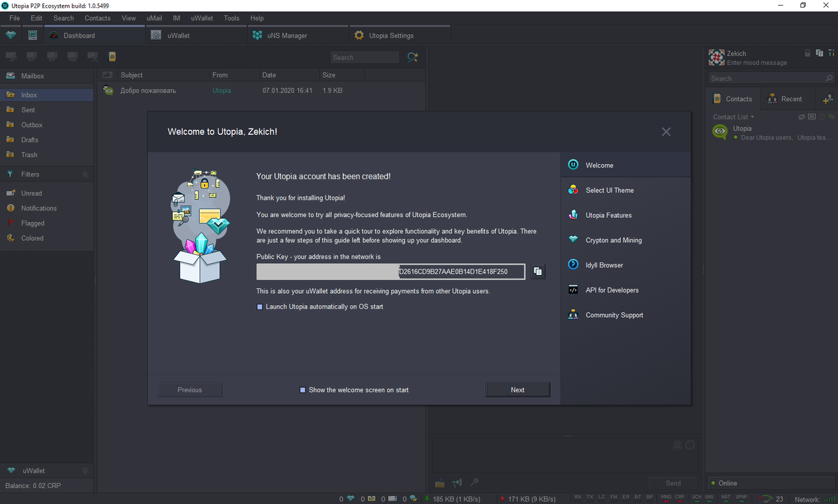Click the Zekich avatar image
Screen dimensions: 838x504
pyautogui.click(x=716, y=57)
